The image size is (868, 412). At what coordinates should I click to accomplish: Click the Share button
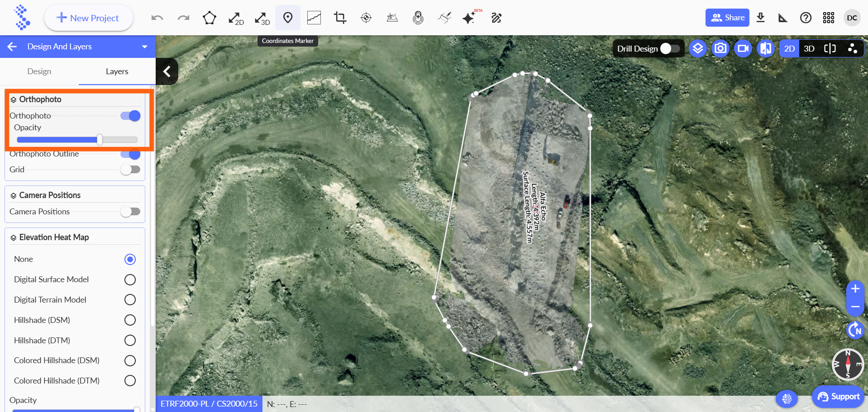tap(727, 18)
